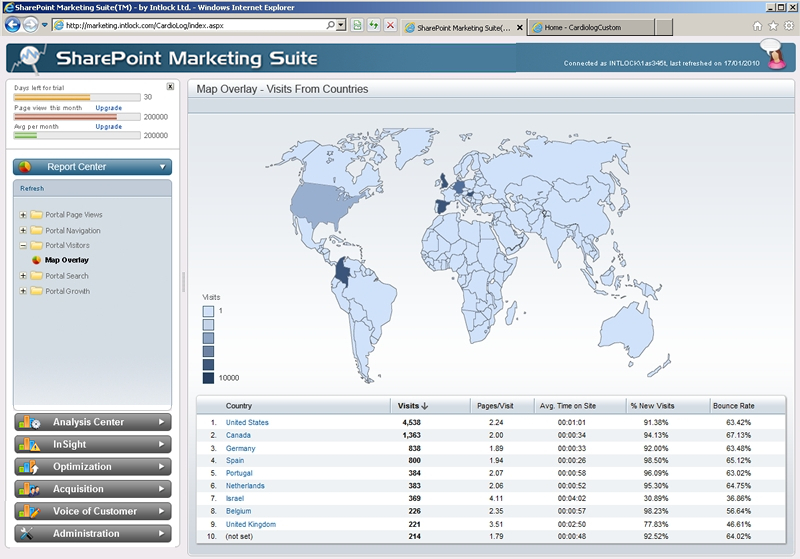Click the browser Back arrow button
The height and width of the screenshot is (559, 800).
point(13,24)
